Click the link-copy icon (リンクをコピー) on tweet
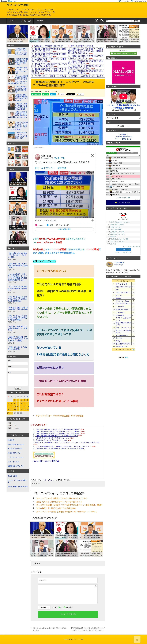Image resolution: width=147 pixels, height=644 pixels. pos(57,225)
